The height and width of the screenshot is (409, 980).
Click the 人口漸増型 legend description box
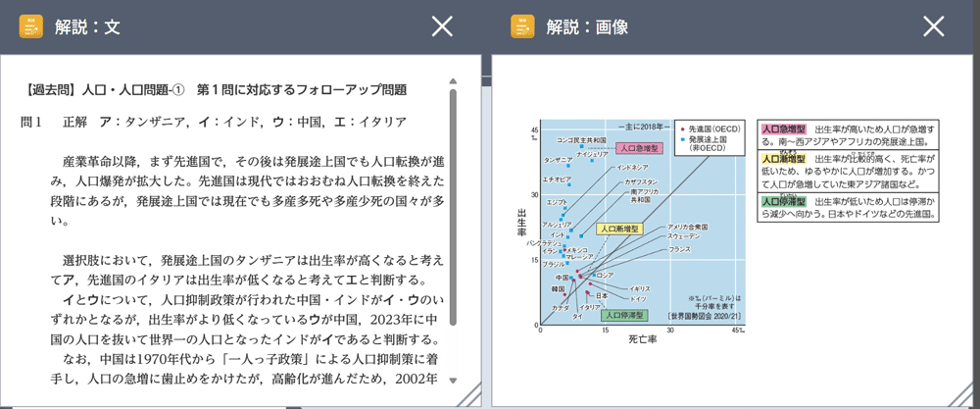tap(849, 171)
